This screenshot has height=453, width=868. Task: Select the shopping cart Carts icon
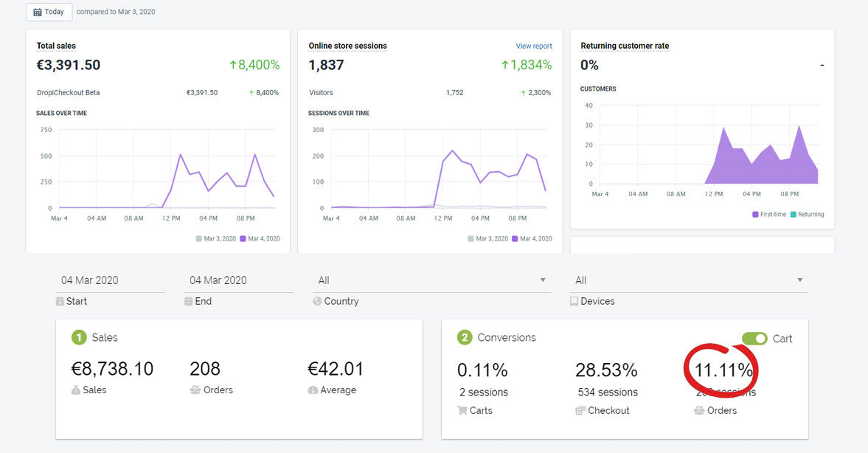coord(462,410)
